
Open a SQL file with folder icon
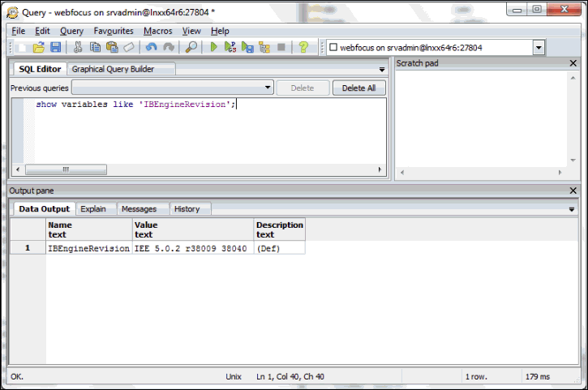[x=39, y=47]
